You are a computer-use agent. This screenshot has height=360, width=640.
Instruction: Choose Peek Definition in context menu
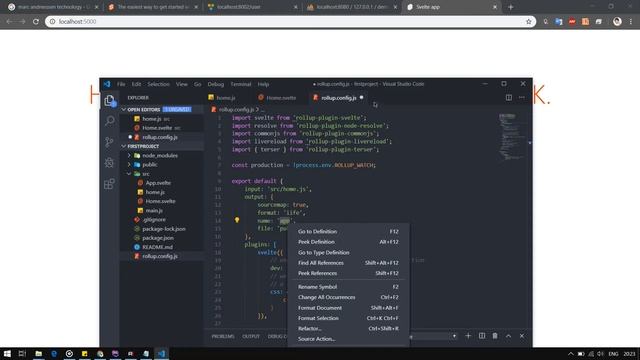348,242
